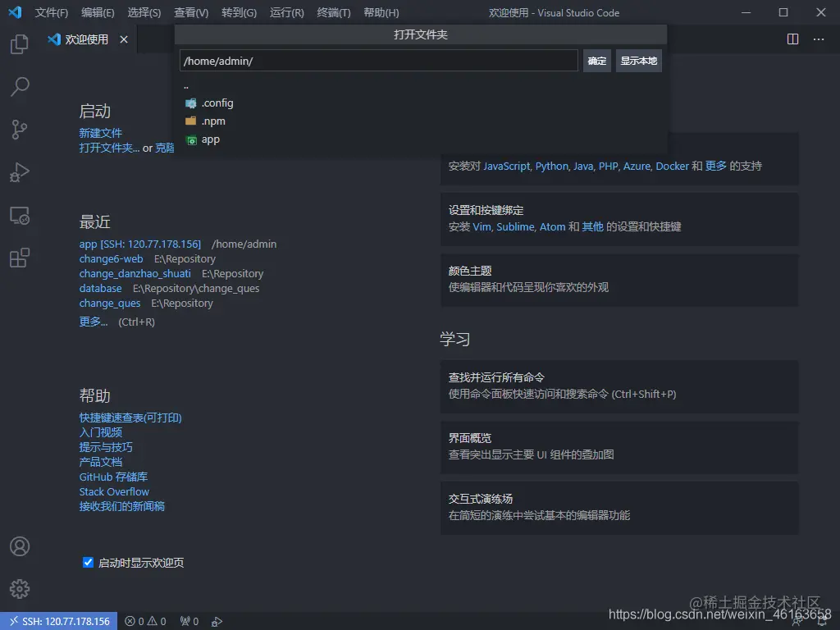
Task: Click the Docker support link
Action: click(x=672, y=166)
